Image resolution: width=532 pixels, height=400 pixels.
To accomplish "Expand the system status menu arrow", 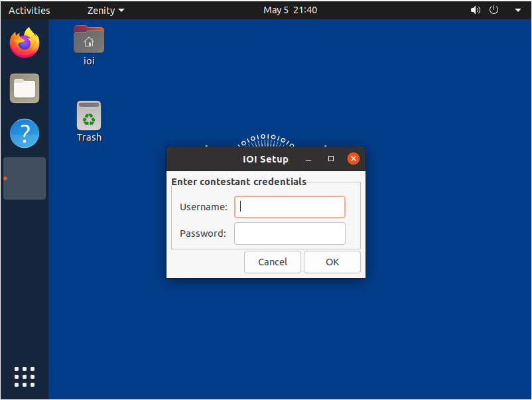I will point(517,10).
